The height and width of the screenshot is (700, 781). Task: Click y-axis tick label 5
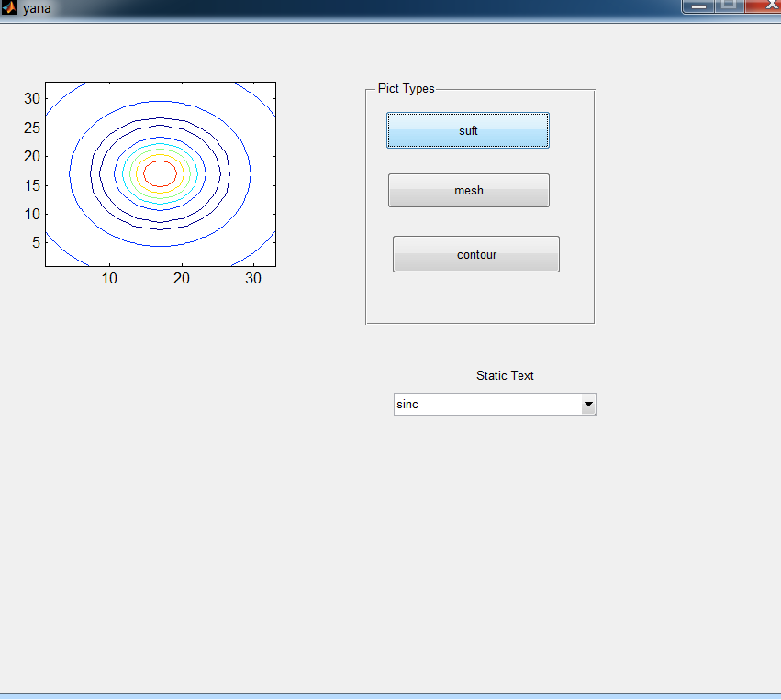pyautogui.click(x=36, y=242)
